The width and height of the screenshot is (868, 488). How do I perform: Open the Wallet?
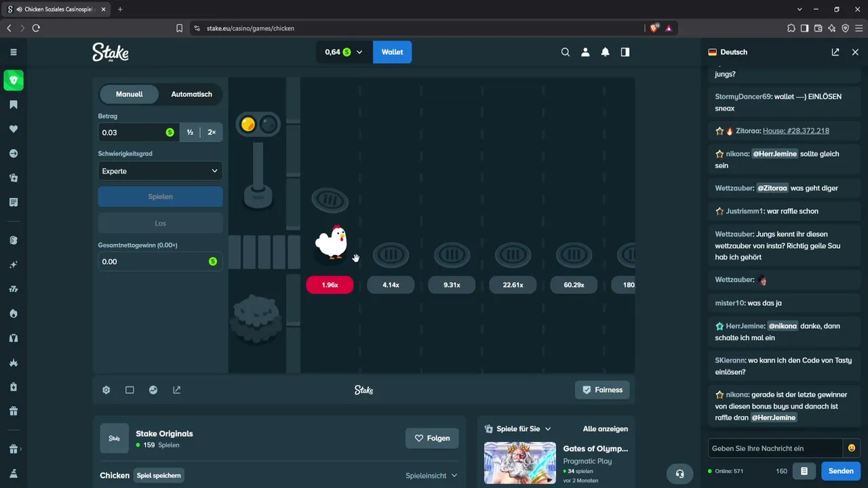392,52
